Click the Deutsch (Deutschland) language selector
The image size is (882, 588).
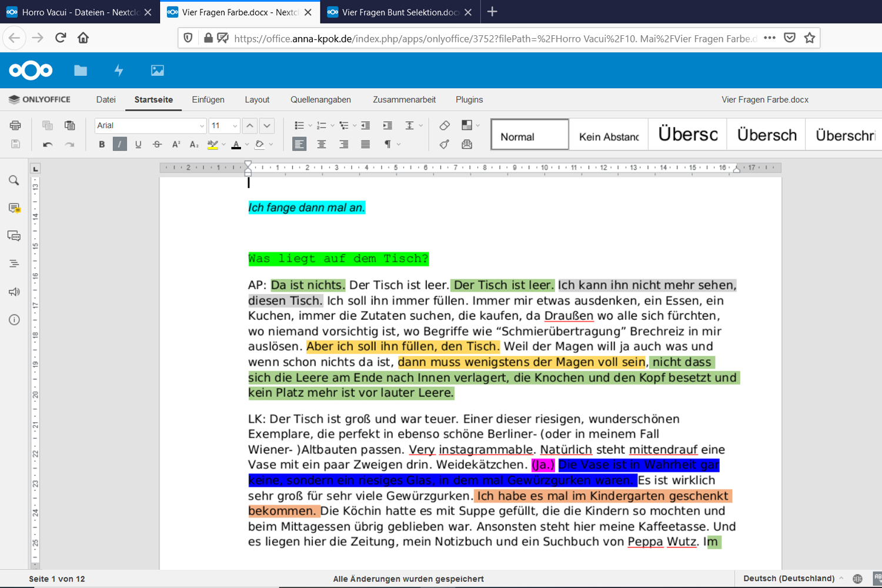(789, 579)
